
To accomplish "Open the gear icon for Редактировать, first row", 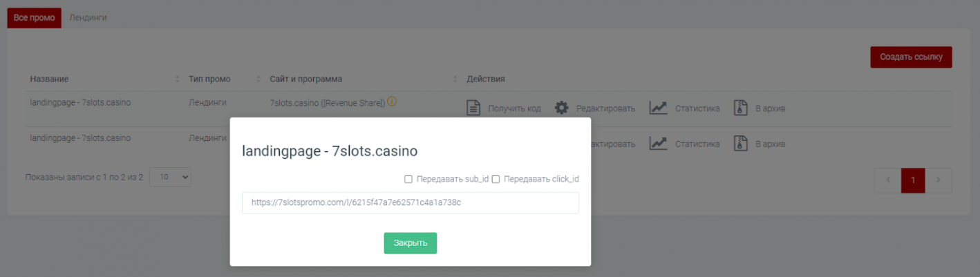I will pos(562,108).
